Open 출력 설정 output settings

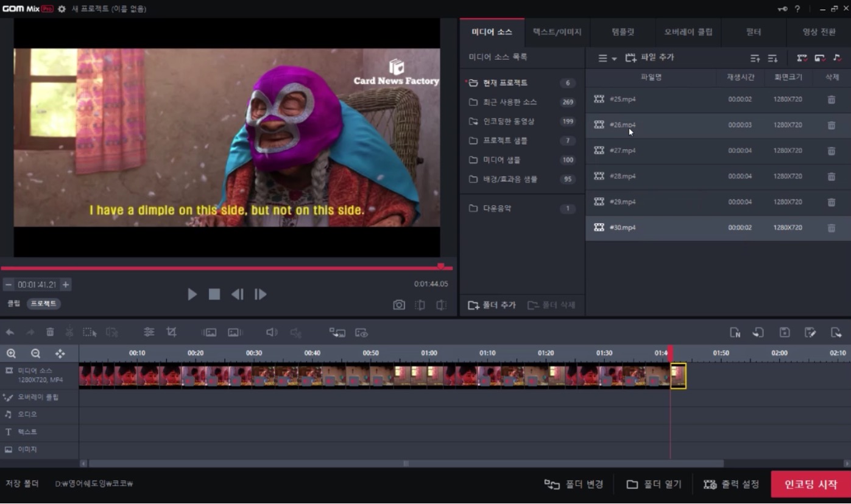[x=731, y=485]
